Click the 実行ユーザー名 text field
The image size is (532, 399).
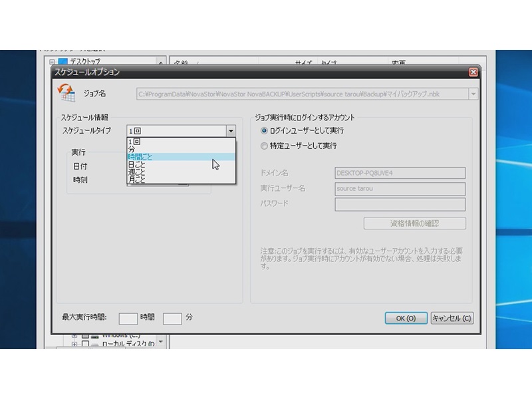click(x=399, y=190)
